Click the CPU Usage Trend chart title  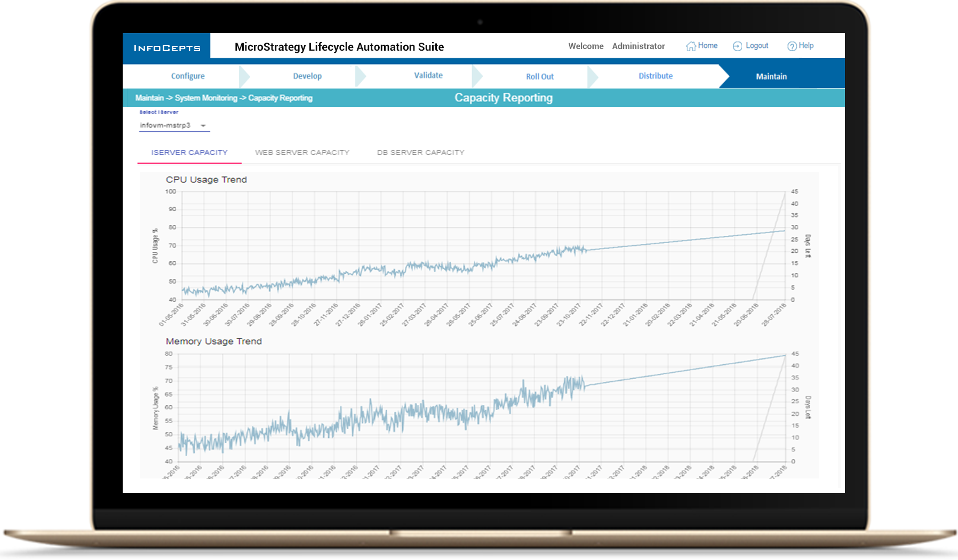[206, 180]
